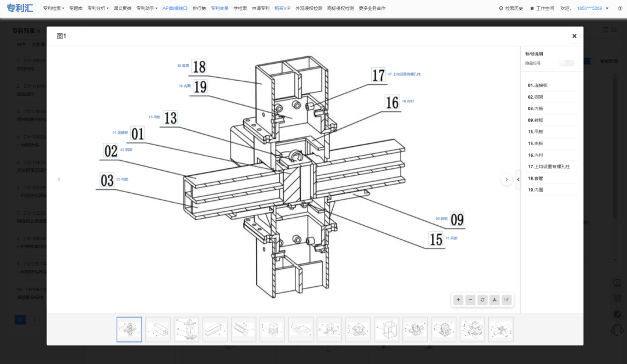Open the user account dropdown arrow

click(x=606, y=9)
